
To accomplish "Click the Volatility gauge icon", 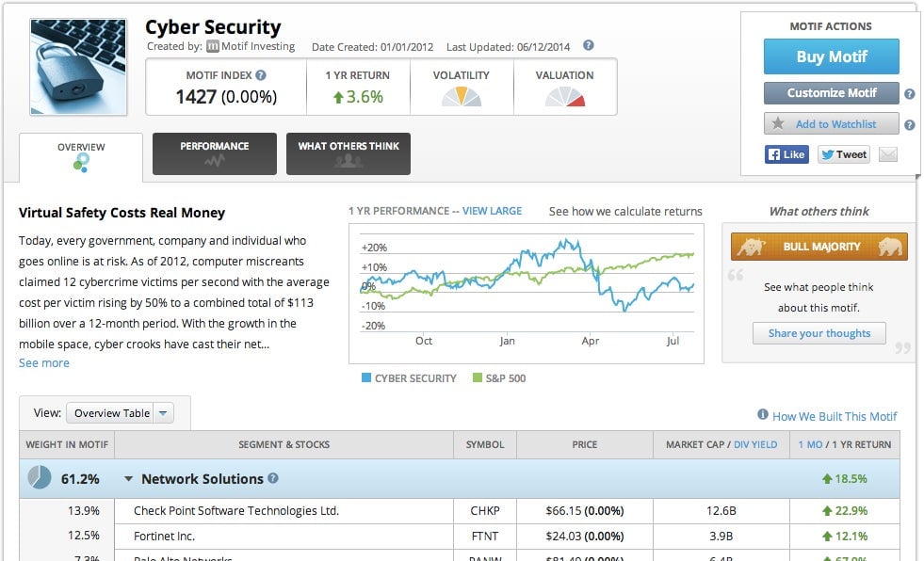I will pyautogui.click(x=462, y=97).
